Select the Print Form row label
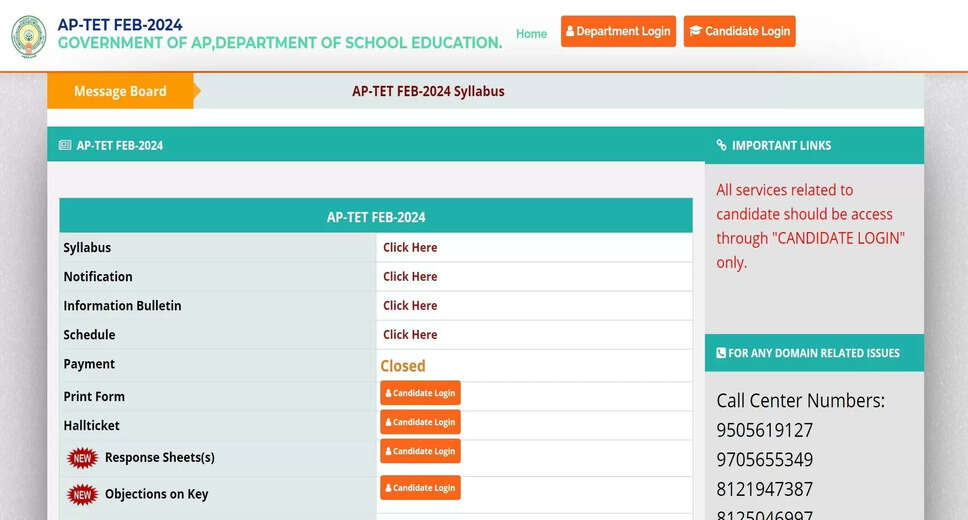The height and width of the screenshot is (520, 968). (x=94, y=396)
